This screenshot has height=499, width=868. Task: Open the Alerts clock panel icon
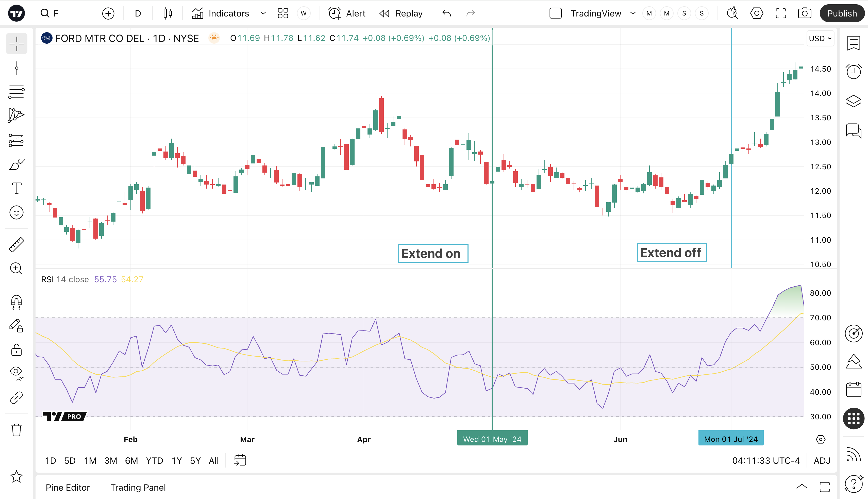(853, 72)
